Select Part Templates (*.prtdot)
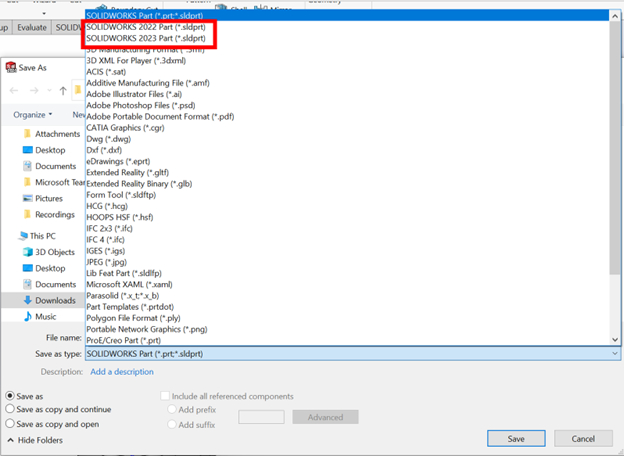 coord(347,307)
